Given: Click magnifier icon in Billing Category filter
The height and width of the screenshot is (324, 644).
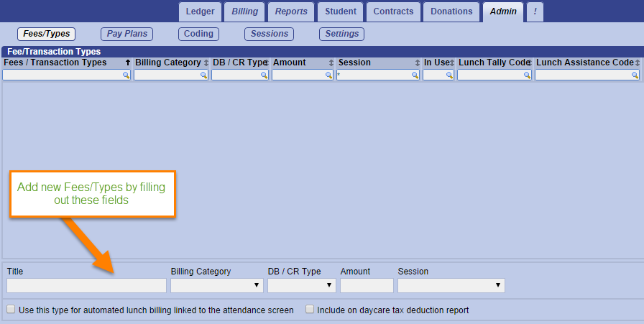Looking at the screenshot, I should tap(203, 75).
